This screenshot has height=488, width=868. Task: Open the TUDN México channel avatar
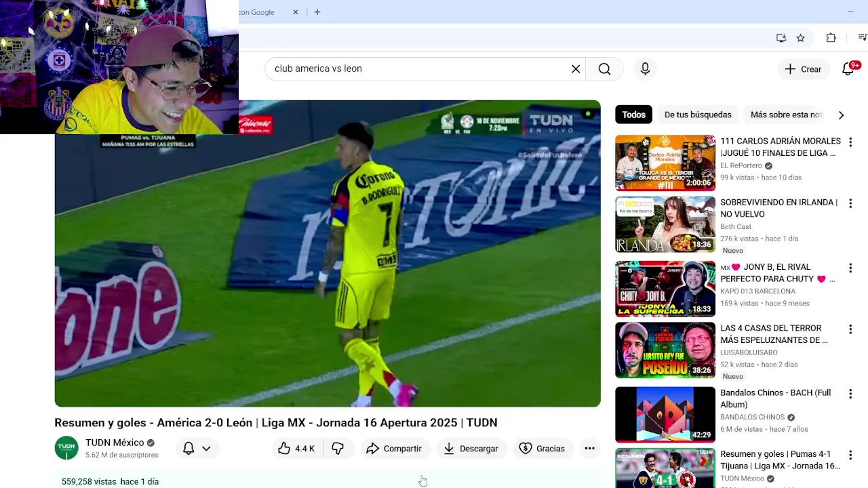(x=66, y=448)
